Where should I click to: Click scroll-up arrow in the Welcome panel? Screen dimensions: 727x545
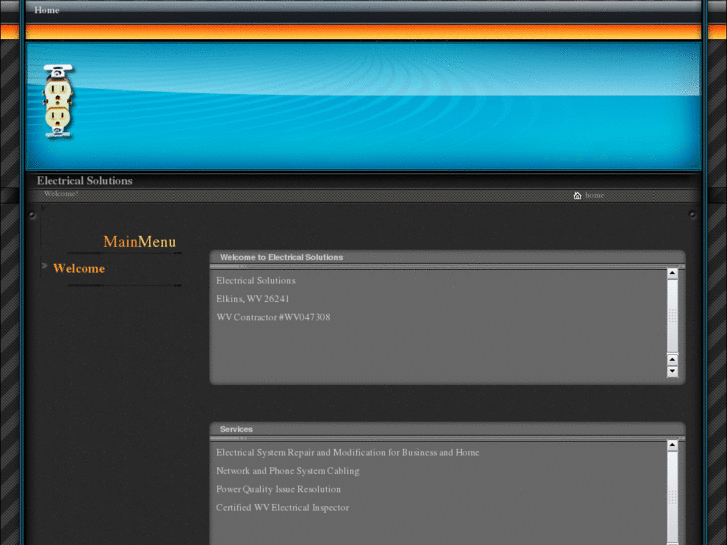[x=672, y=274]
